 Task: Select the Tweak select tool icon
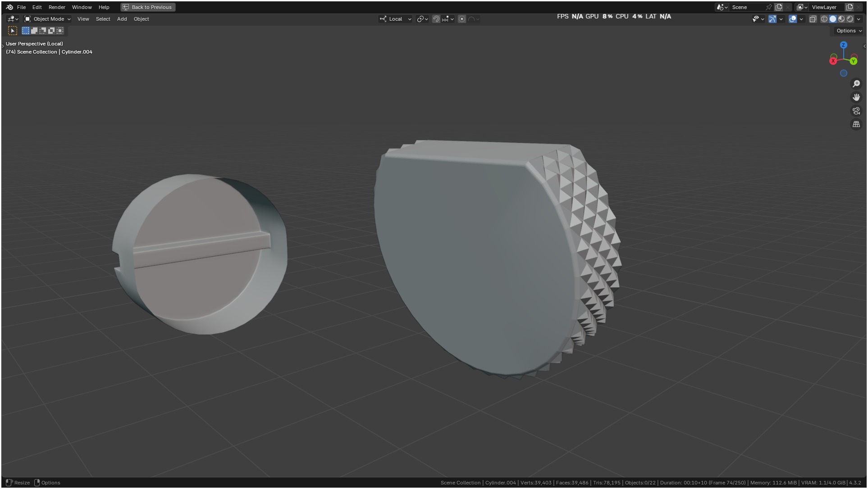(x=13, y=31)
